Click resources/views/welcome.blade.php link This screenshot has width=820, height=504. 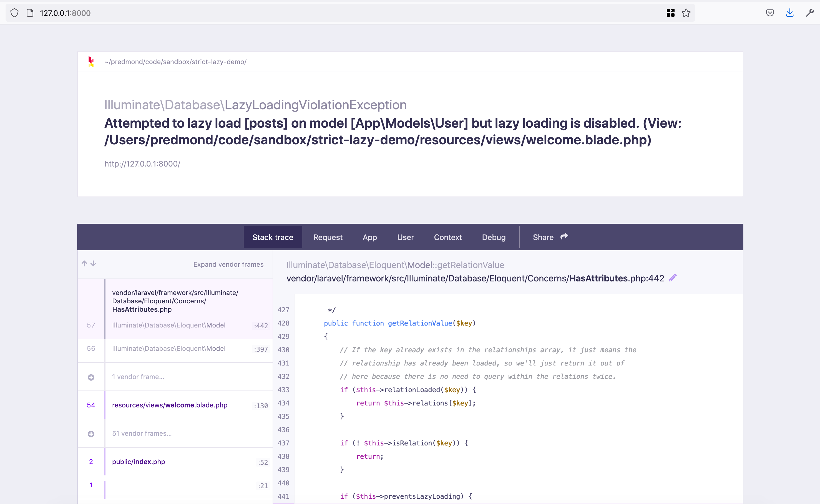[170, 404]
